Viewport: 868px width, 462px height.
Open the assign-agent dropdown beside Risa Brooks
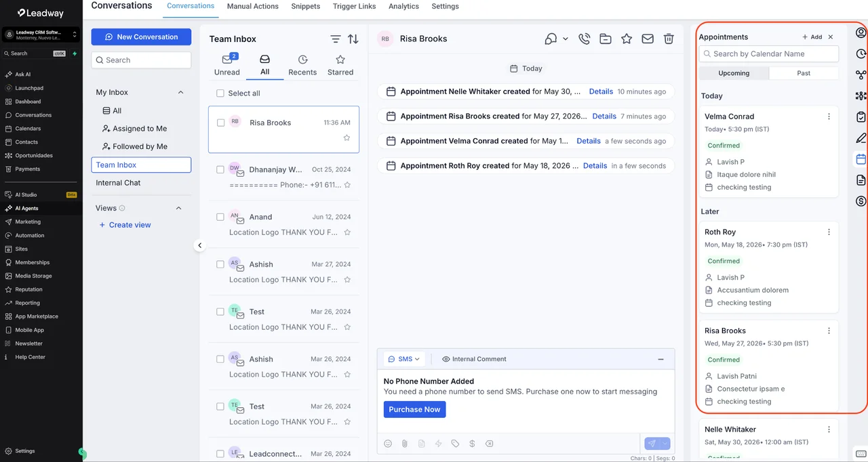(x=557, y=39)
